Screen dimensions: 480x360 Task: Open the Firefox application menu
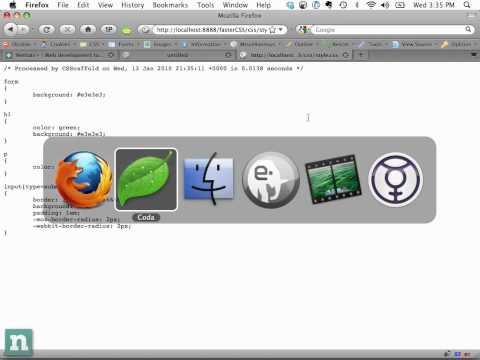click(x=37, y=5)
